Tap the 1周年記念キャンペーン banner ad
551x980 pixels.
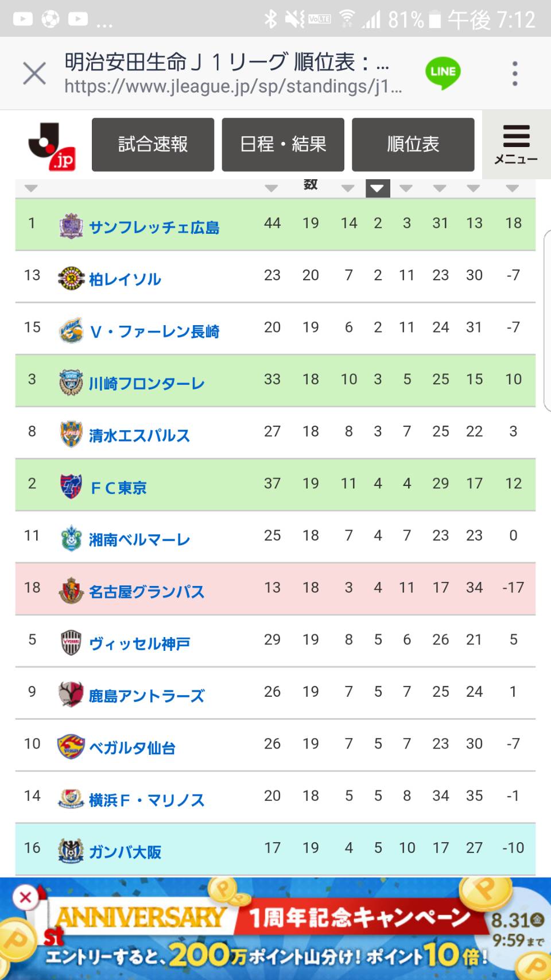pyautogui.click(x=275, y=928)
